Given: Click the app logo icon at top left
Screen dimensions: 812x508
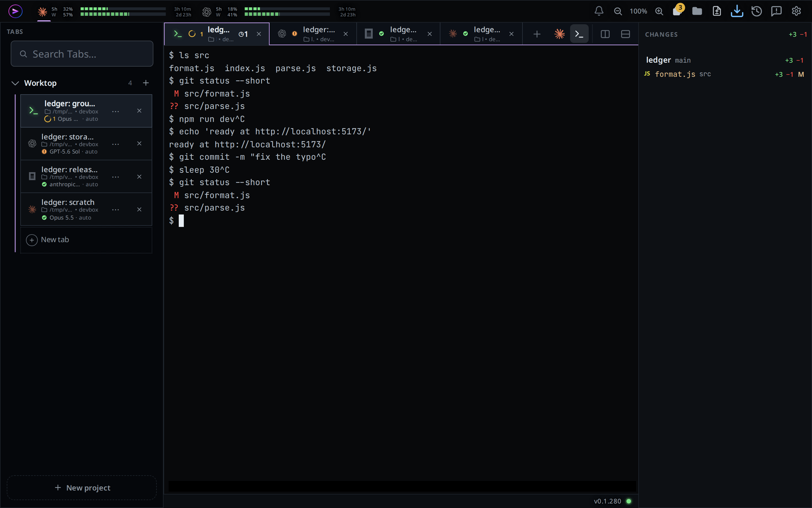Looking at the screenshot, I should pos(16,11).
